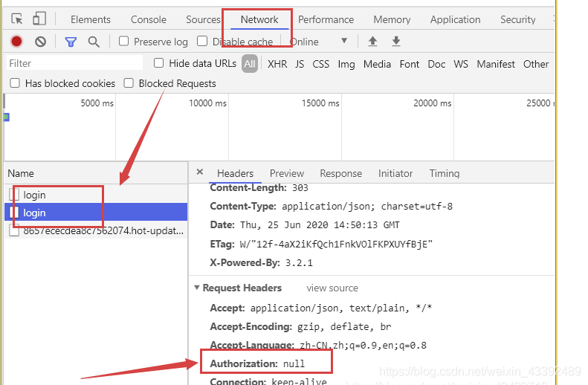This screenshot has width=588, height=385.
Task: Click view source link in Request Headers
Action: tap(332, 288)
